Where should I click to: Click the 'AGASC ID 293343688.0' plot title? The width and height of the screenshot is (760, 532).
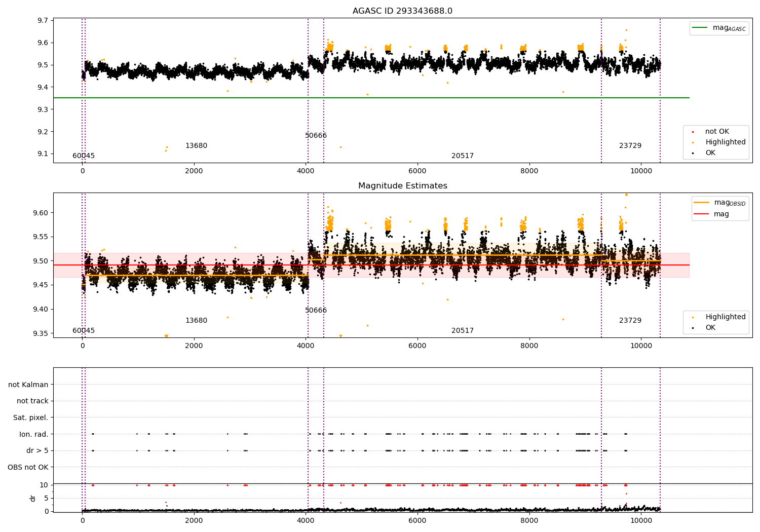(402, 11)
